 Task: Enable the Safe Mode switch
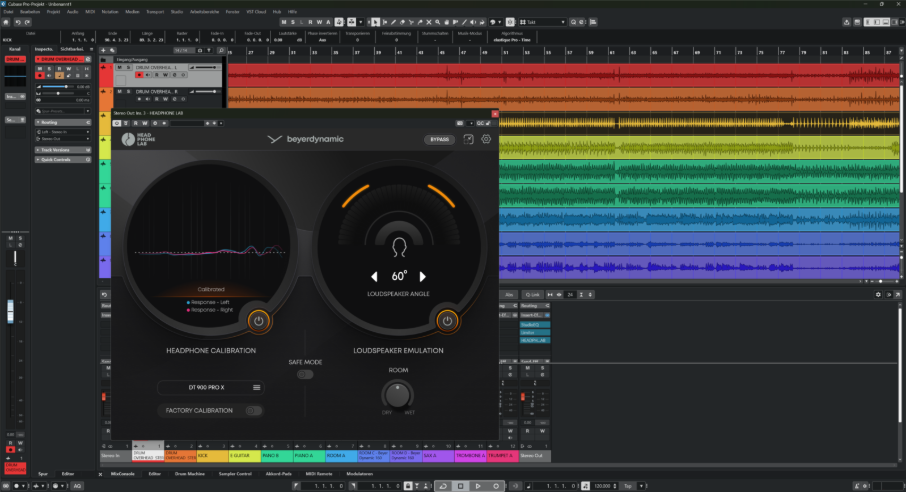[x=305, y=375]
